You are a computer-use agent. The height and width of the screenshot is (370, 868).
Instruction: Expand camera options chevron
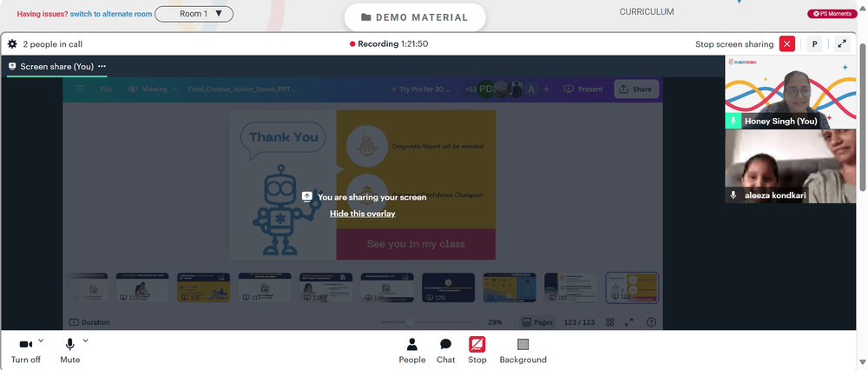tap(41, 340)
